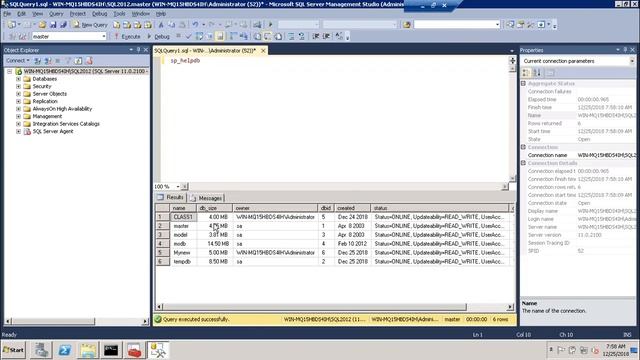Viewport: 640px width, 360px height.
Task: Close the SQLQuery1.sql tab
Action: 263,51
